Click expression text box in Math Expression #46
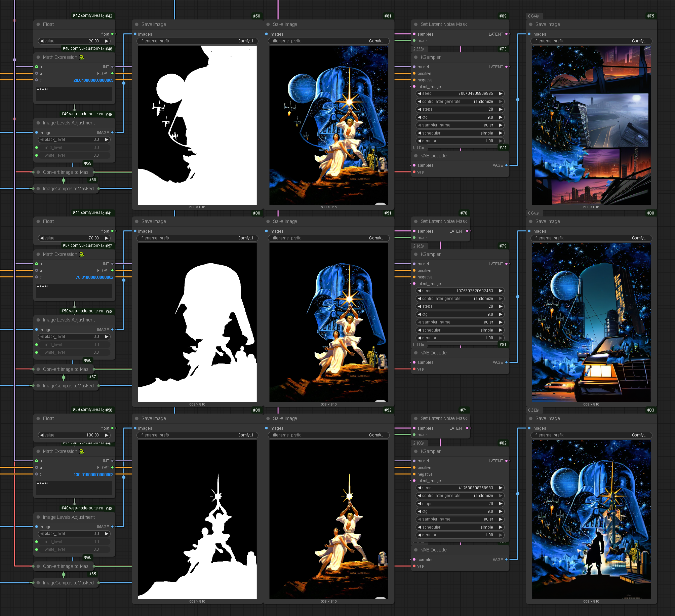Viewport: 675px width, 616px height. pyautogui.click(x=74, y=94)
